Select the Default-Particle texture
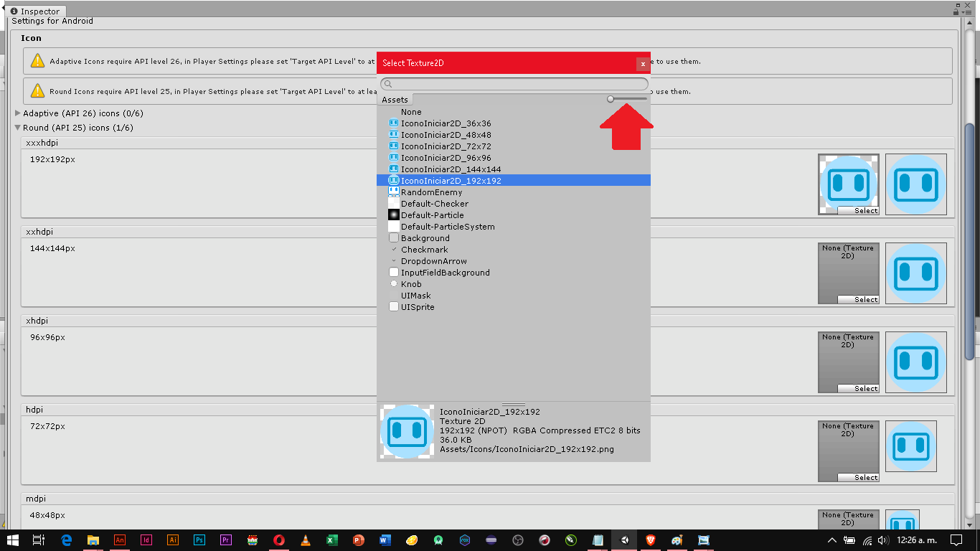The image size is (980, 551). [433, 215]
